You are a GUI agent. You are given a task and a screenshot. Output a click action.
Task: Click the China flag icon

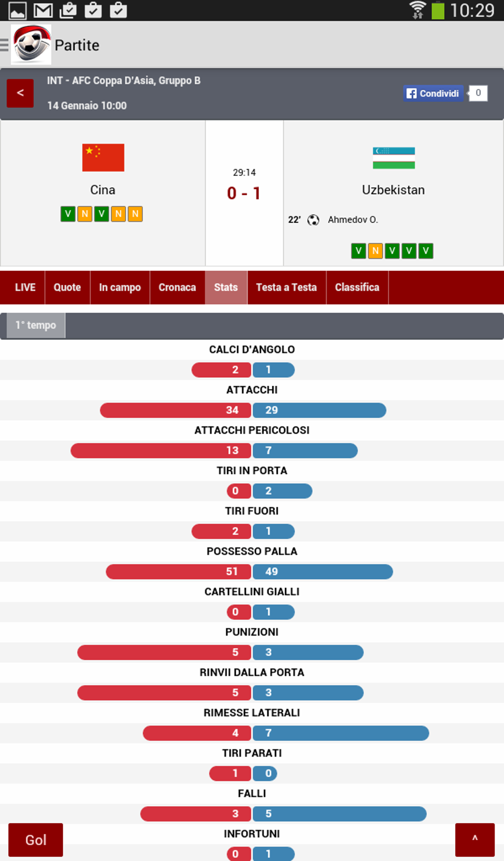click(x=103, y=158)
